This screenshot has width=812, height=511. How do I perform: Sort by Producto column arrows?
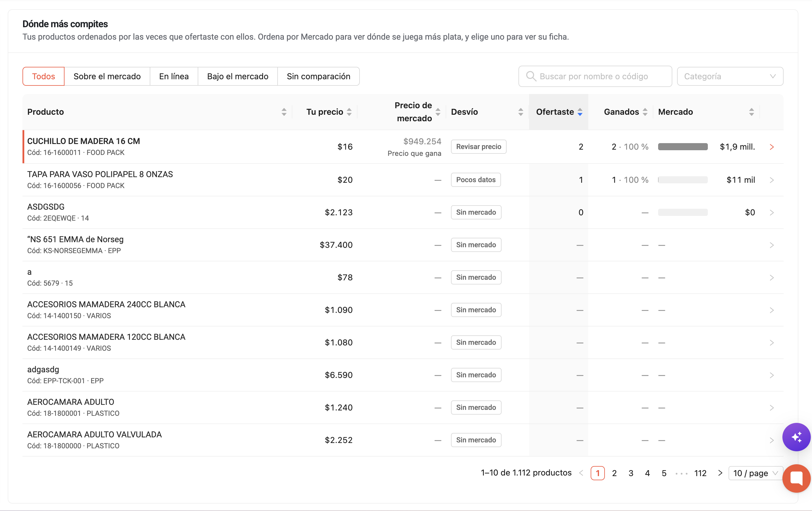pyautogui.click(x=284, y=112)
